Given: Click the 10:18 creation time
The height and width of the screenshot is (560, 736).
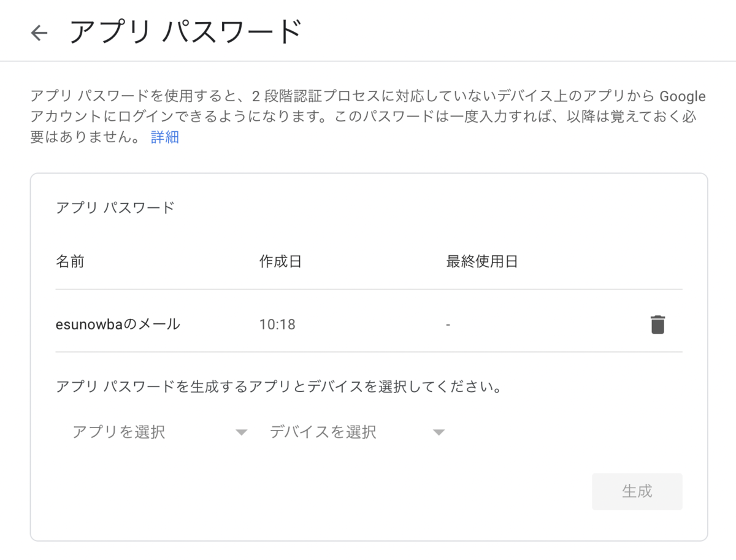Looking at the screenshot, I should 277,324.
